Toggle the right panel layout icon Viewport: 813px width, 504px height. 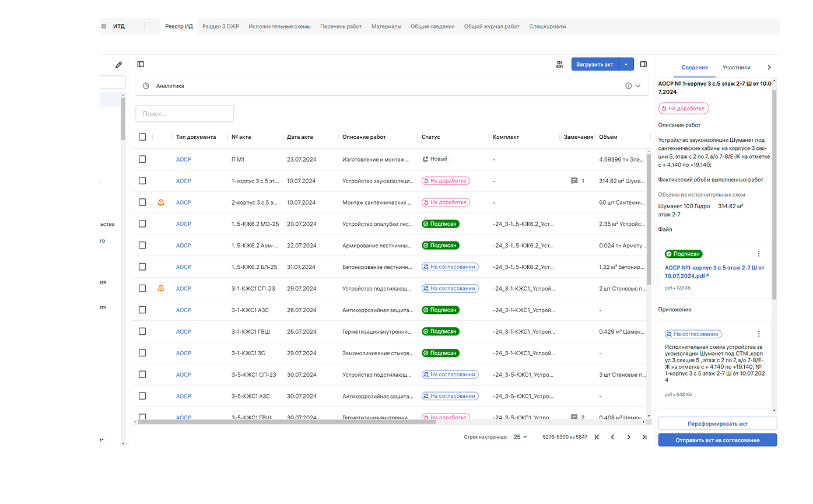[644, 64]
